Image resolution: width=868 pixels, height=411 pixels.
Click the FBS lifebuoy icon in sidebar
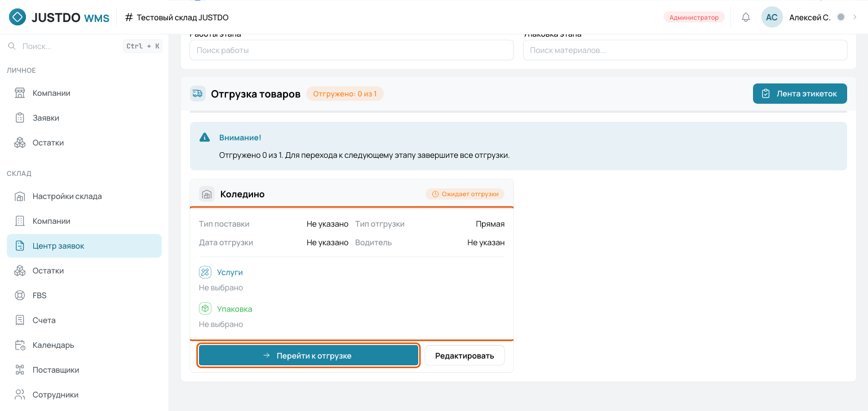[x=20, y=295]
